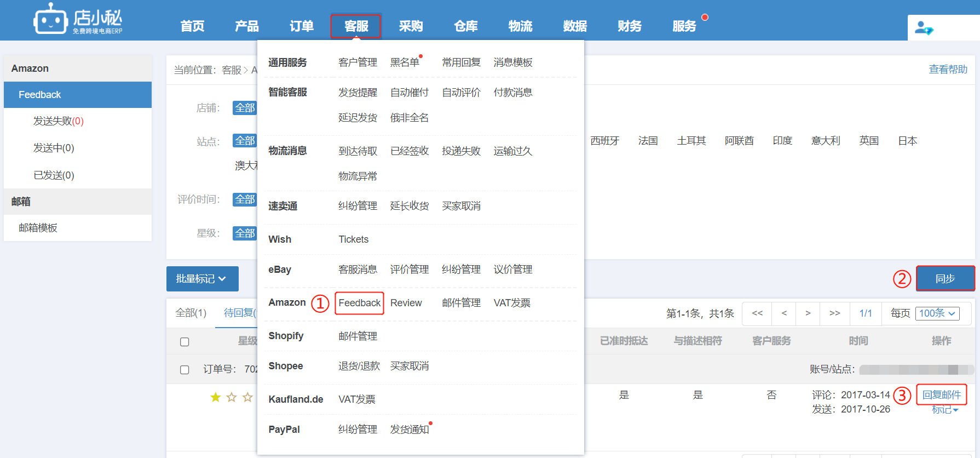The image size is (980, 458).
Task: Open the 仓库 menu
Action: click(x=466, y=26)
